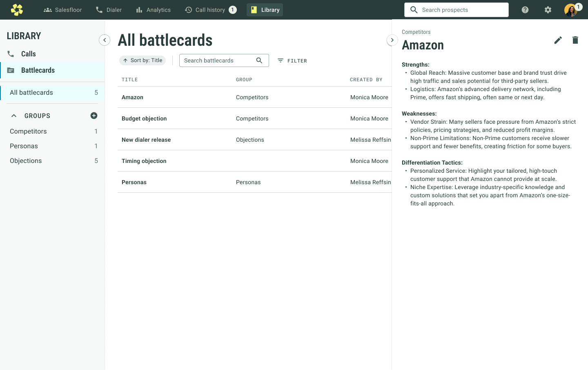Toggle the Sort by: Title chip
Image resolution: width=588 pixels, height=370 pixels.
pos(143,60)
